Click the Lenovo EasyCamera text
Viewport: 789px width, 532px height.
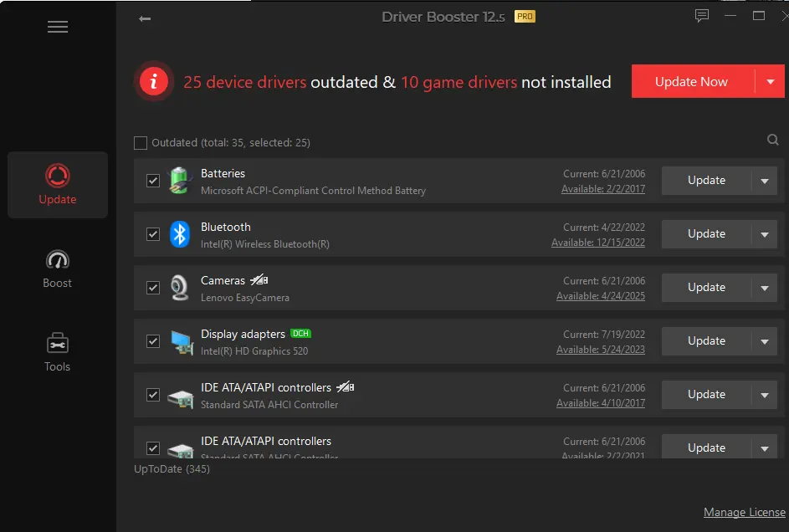pyautogui.click(x=245, y=298)
